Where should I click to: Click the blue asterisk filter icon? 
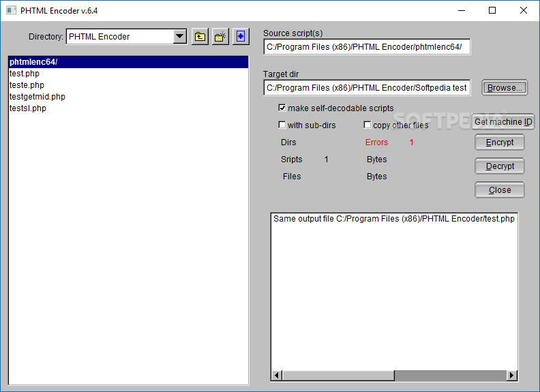(241, 37)
